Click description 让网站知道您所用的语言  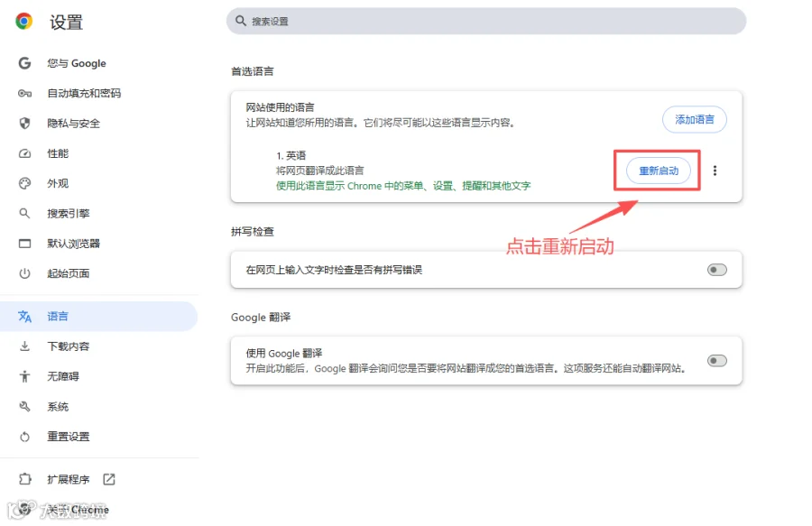[x=380, y=123]
